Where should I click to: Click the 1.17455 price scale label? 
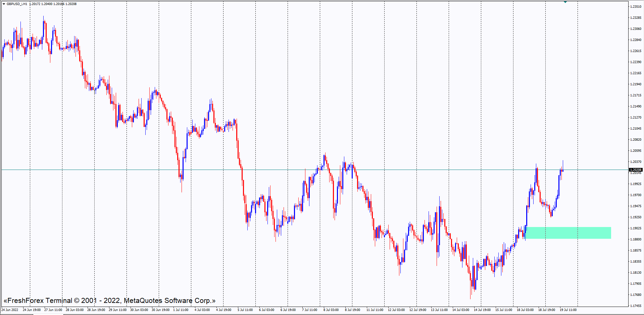coord(635,306)
